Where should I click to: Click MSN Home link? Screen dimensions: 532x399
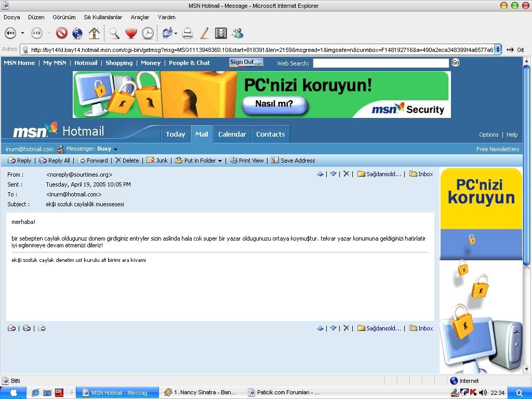19,63
